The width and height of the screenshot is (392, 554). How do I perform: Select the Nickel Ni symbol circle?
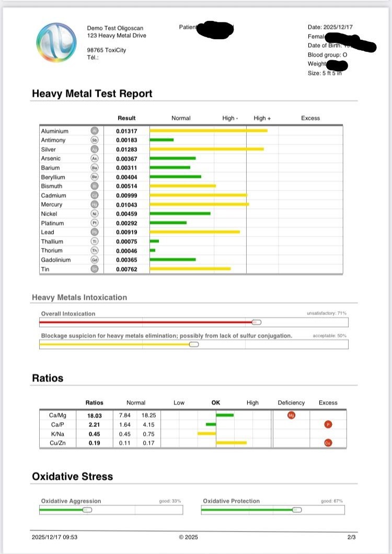click(95, 214)
